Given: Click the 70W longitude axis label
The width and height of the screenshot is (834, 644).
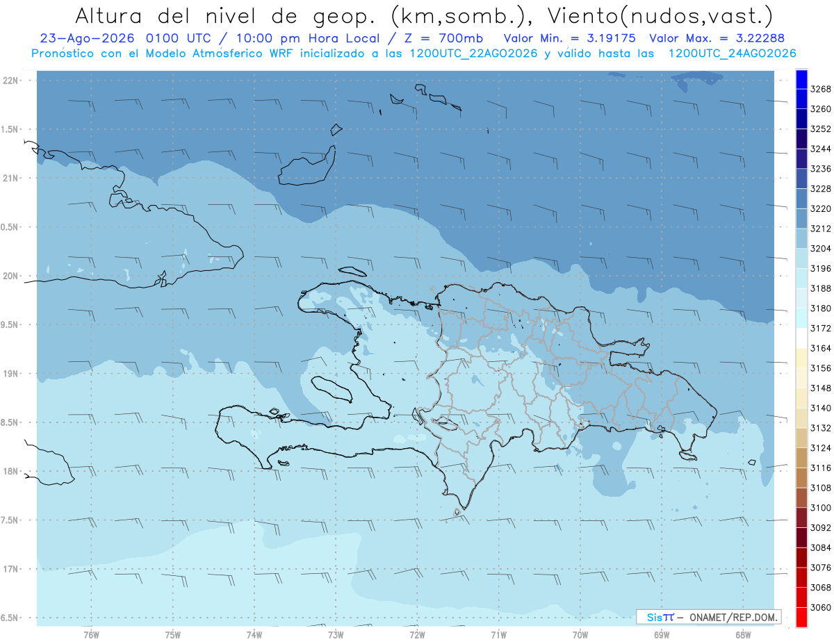Looking at the screenshot, I should [x=580, y=635].
